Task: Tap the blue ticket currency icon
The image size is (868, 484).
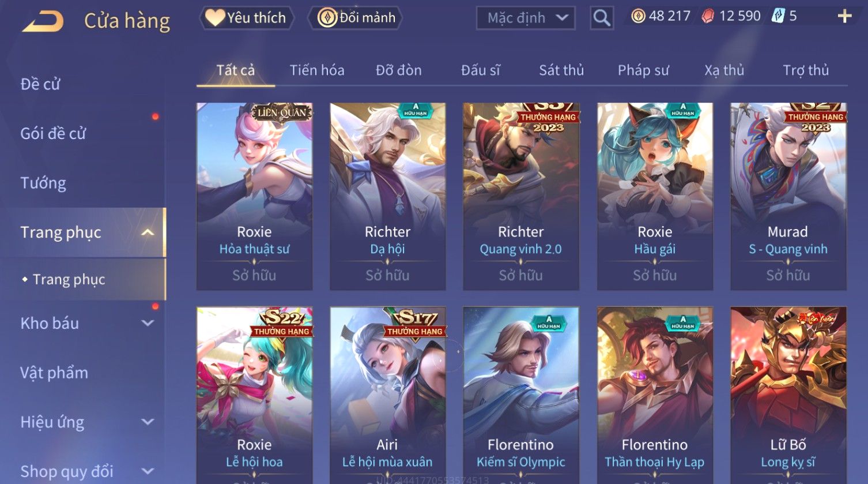Action: pyautogui.click(x=778, y=16)
